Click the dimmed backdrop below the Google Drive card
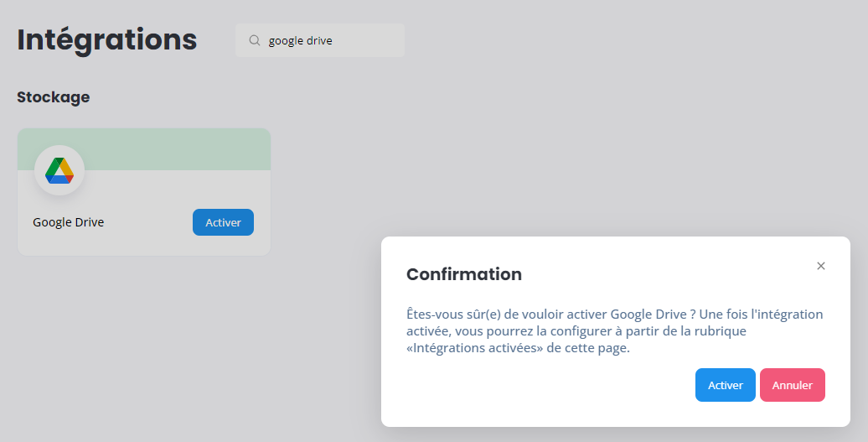Screen dimensions: 868x442 [x=144, y=343]
